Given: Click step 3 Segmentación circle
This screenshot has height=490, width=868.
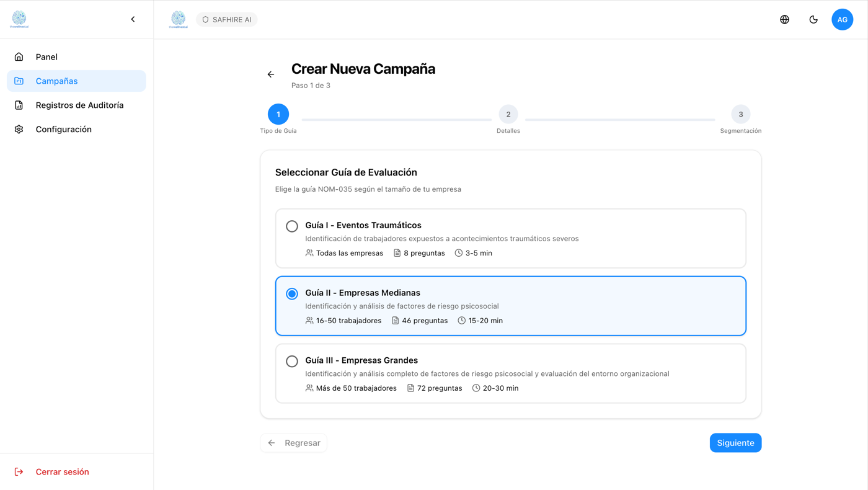Looking at the screenshot, I should coord(740,115).
